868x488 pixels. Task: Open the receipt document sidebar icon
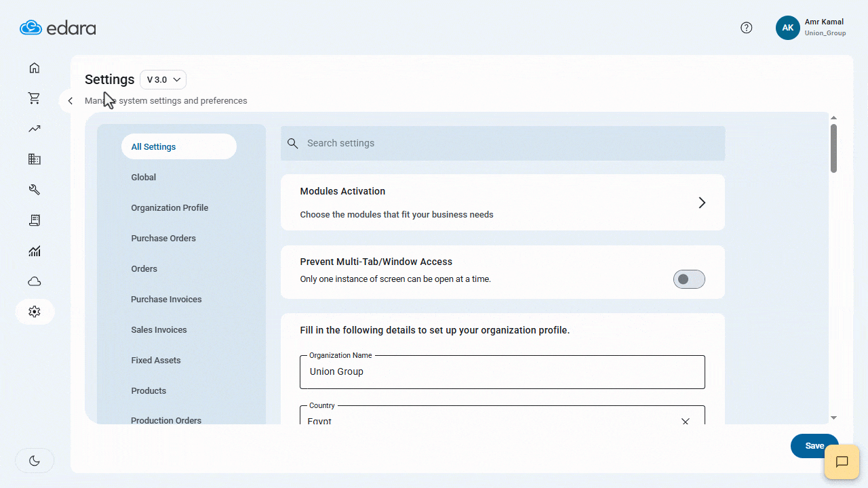pyautogui.click(x=35, y=220)
